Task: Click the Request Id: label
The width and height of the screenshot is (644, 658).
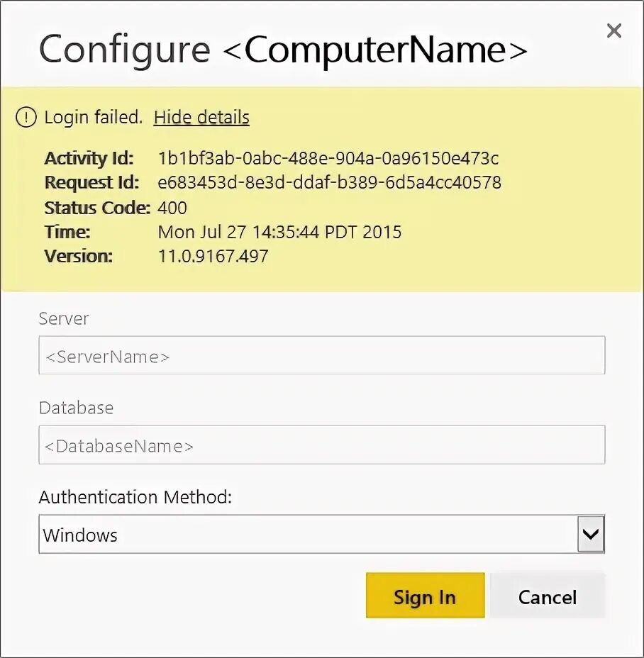Action: click(91, 182)
